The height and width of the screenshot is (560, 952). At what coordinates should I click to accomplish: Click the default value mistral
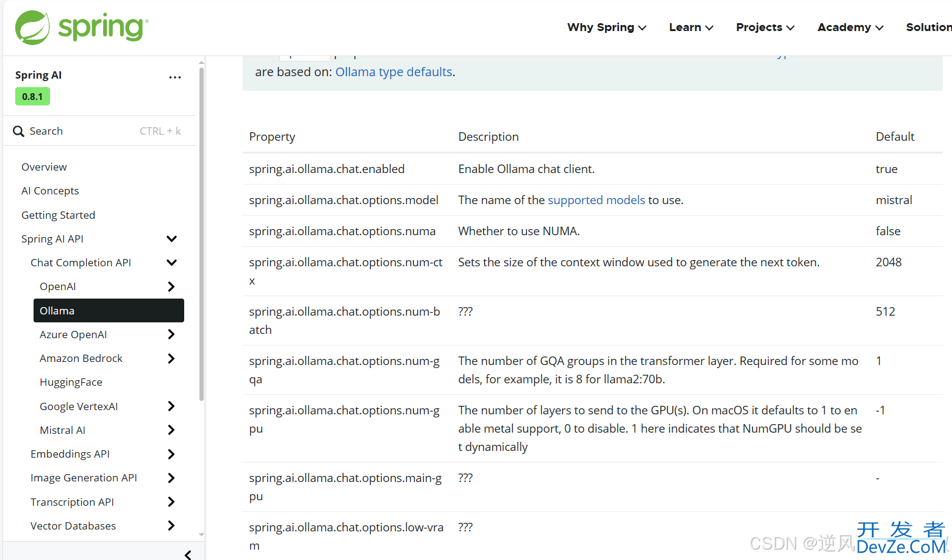click(894, 200)
